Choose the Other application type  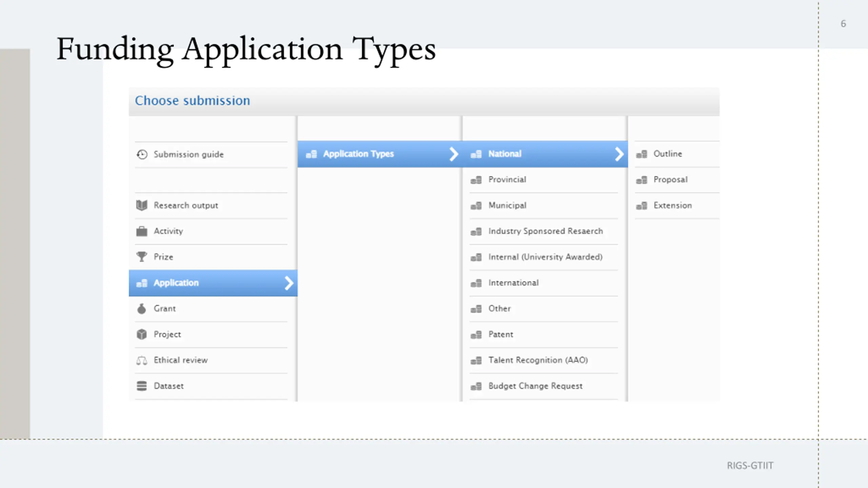coord(544,309)
